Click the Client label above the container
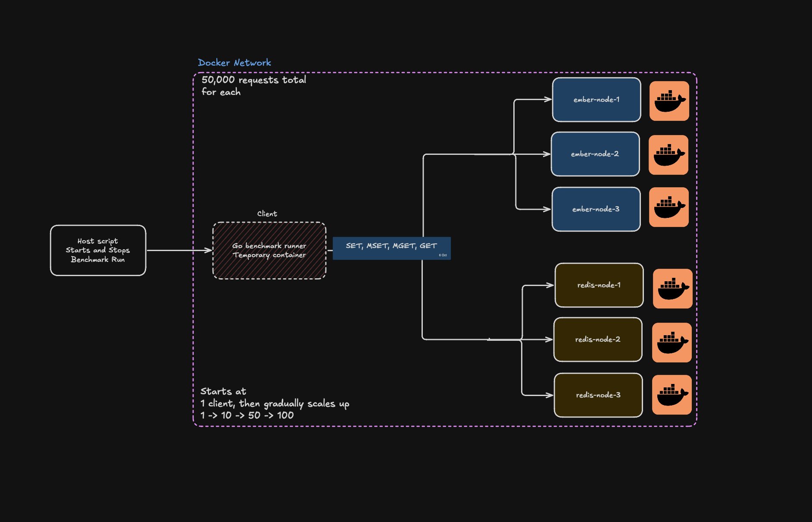The width and height of the screenshot is (812, 522). click(267, 214)
